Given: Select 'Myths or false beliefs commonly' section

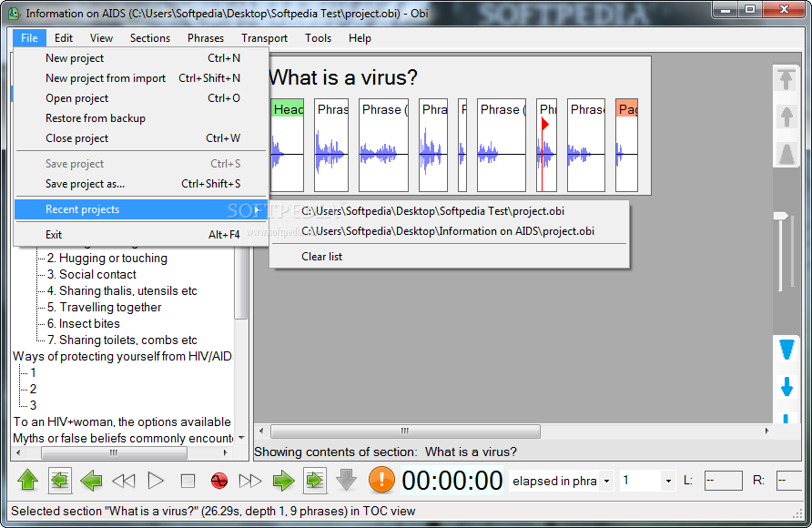Looking at the screenshot, I should tap(123, 439).
